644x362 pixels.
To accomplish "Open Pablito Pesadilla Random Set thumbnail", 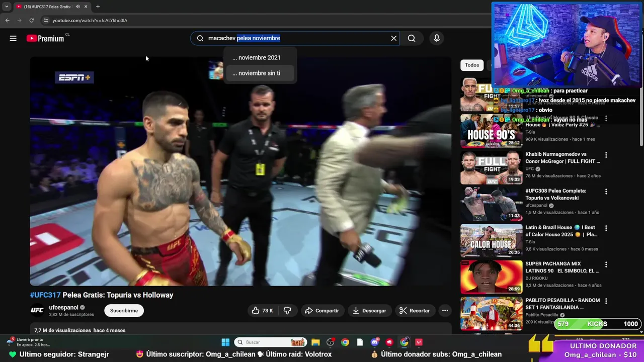I will (491, 314).
